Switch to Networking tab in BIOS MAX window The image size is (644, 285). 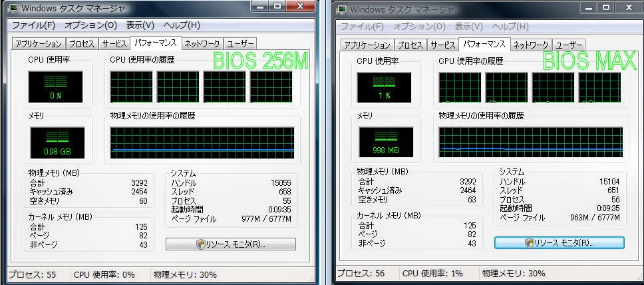click(x=531, y=45)
